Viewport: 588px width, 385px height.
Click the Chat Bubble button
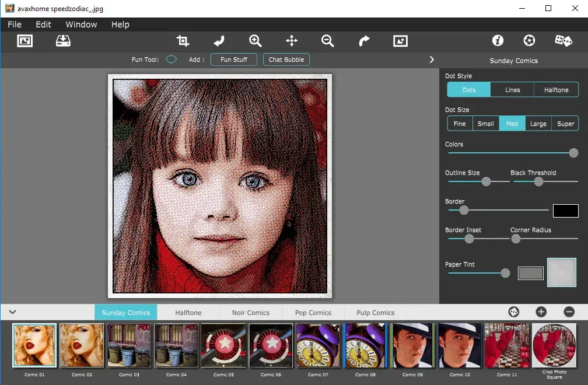pos(286,60)
